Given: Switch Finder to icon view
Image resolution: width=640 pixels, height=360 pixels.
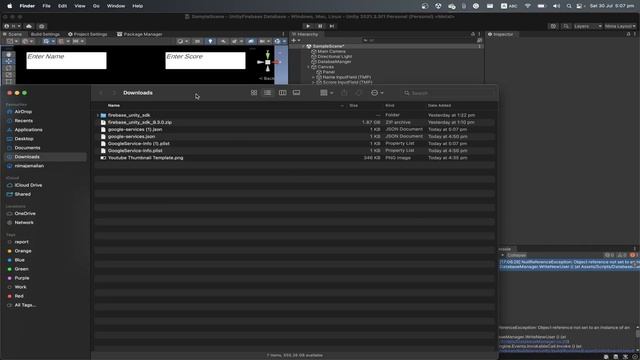Looking at the screenshot, I should pyautogui.click(x=254, y=93).
